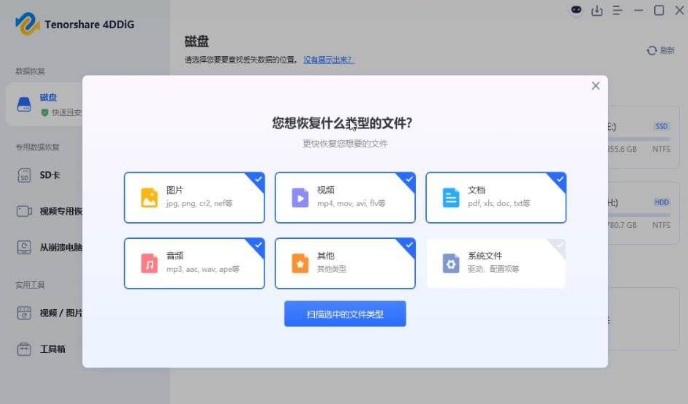Select the SD卡 sidebar icon
The image size is (688, 404).
[24, 175]
